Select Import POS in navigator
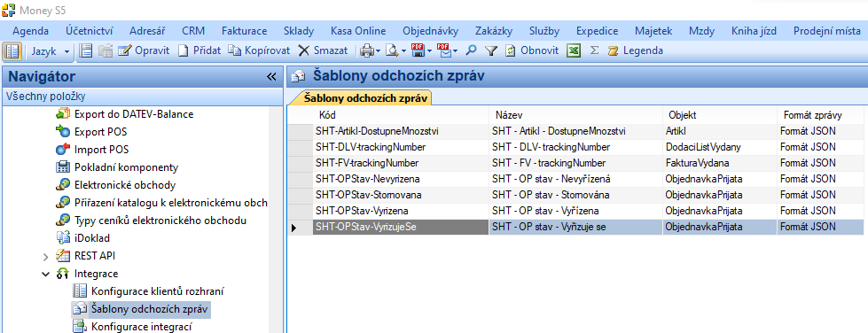Image resolution: width=868 pixels, height=333 pixels. (x=101, y=150)
